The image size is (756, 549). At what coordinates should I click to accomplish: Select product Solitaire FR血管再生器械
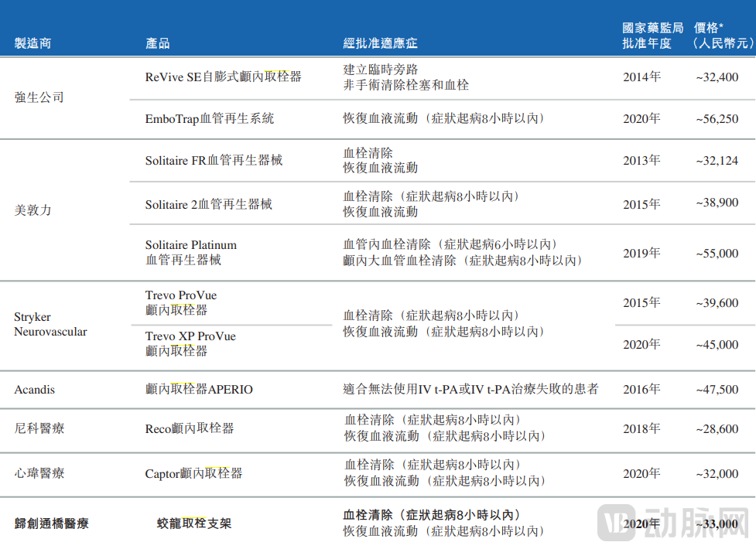point(214,160)
